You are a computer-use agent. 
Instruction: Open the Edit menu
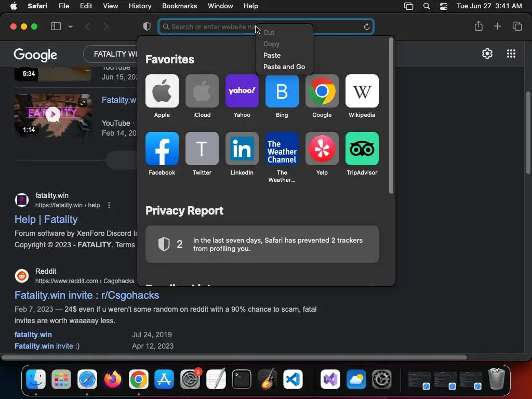click(x=86, y=6)
